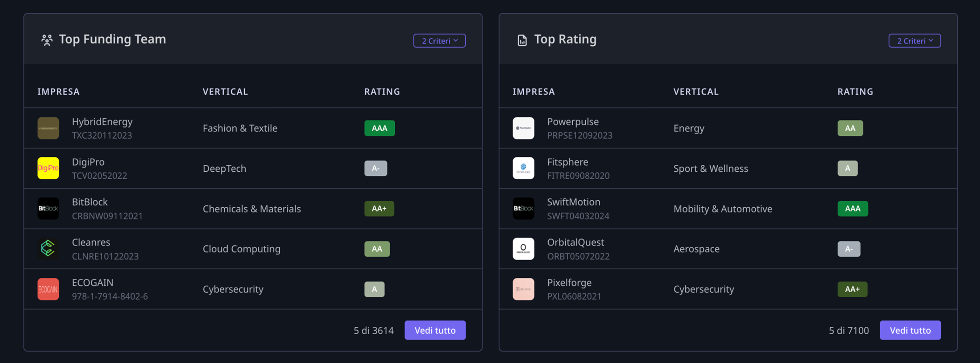Click the Top Rating report icon
The width and height of the screenshot is (980, 363).
522,40
